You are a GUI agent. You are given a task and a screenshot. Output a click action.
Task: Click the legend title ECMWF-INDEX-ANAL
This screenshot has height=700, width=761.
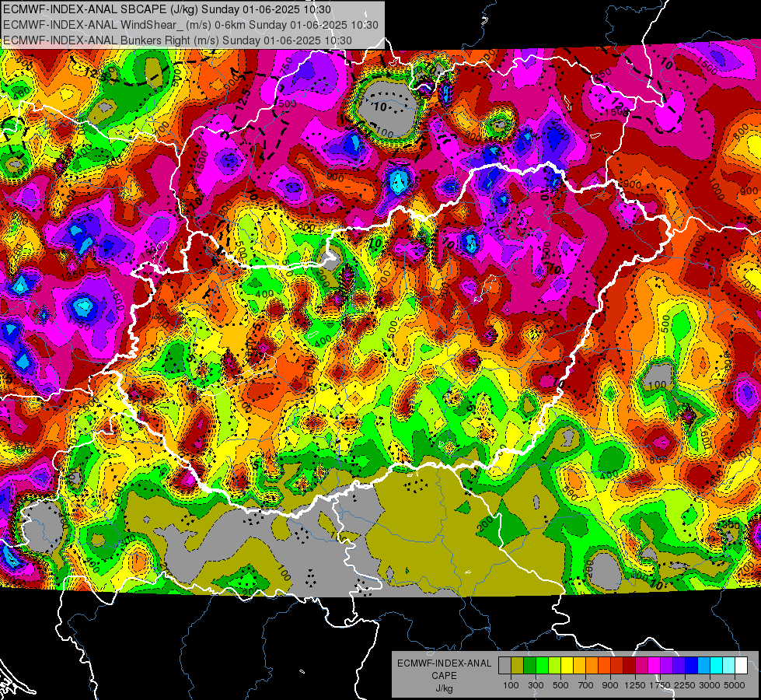[445, 663]
